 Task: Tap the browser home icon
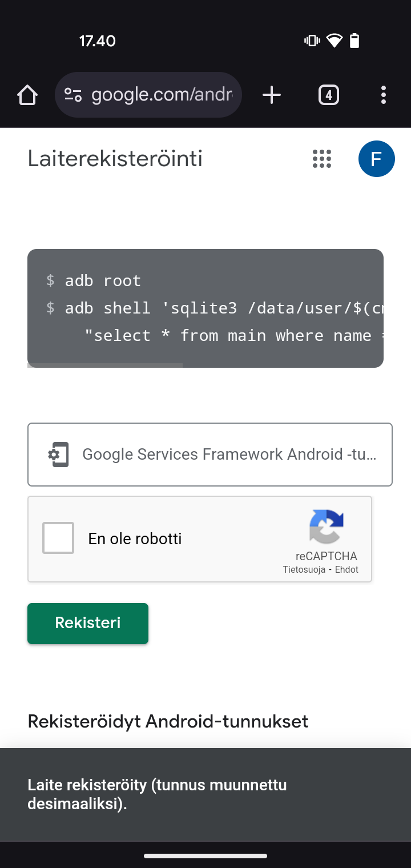point(27,95)
